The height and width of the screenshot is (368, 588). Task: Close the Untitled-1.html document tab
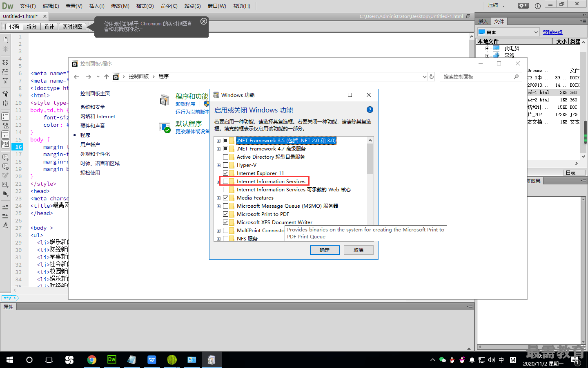(x=45, y=16)
